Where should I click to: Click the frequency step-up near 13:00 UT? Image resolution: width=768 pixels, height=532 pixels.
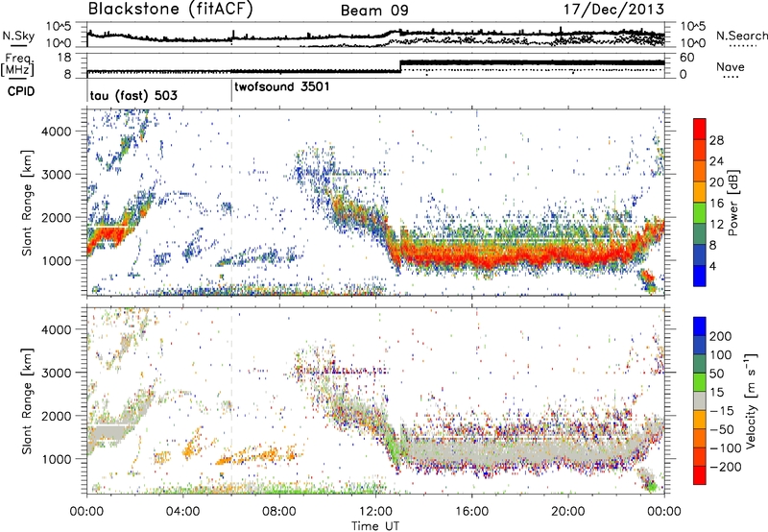(x=400, y=66)
